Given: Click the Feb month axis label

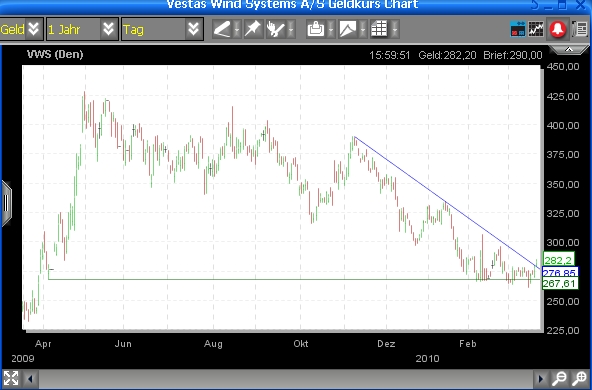Looking at the screenshot, I should (x=467, y=344).
